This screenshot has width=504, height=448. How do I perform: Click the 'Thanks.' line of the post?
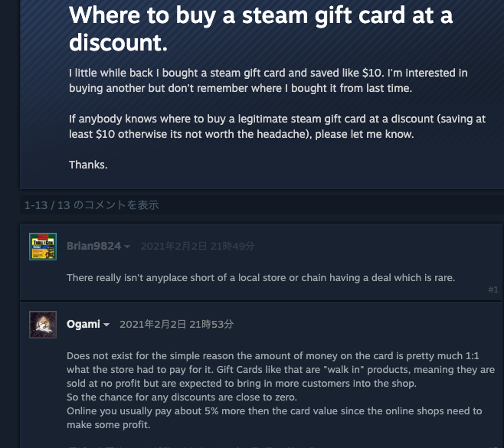(x=88, y=165)
